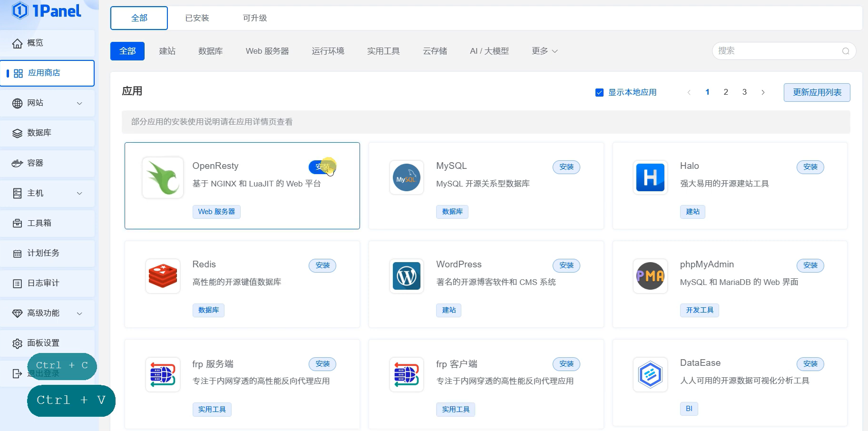Install Redis with 安装 button
Viewport: 868px width, 431px height.
click(322, 265)
